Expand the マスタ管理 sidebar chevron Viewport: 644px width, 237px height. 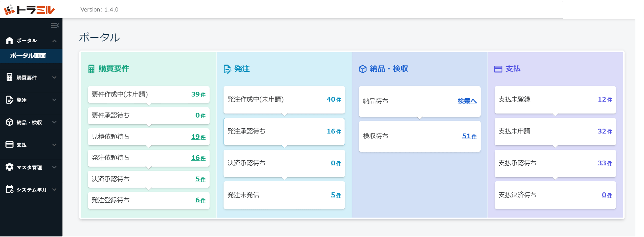tap(54, 167)
